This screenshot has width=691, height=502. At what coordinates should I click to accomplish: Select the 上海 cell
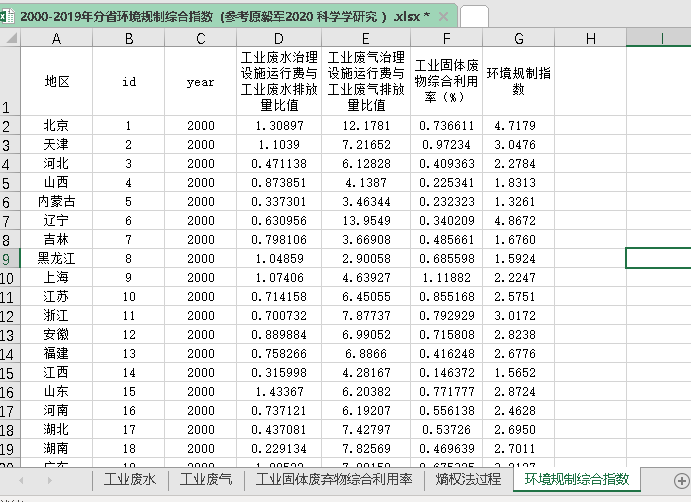click(x=56, y=277)
